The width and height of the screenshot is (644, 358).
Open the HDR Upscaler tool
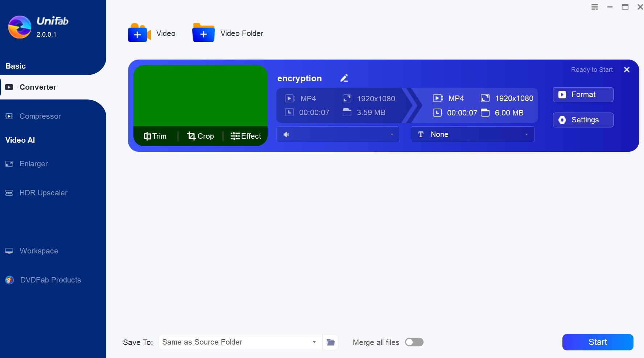tap(44, 193)
